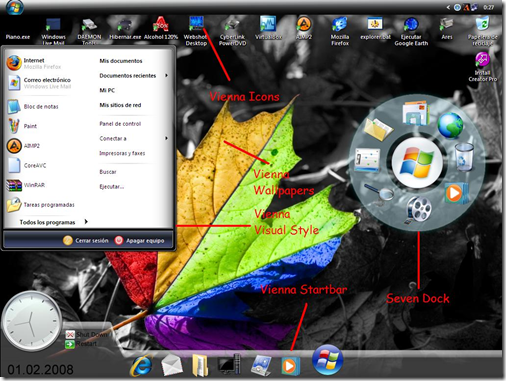Image resolution: width=506 pixels, height=381 pixels.
Task: Click Ejecutar... in start menu
Action: [x=112, y=186]
